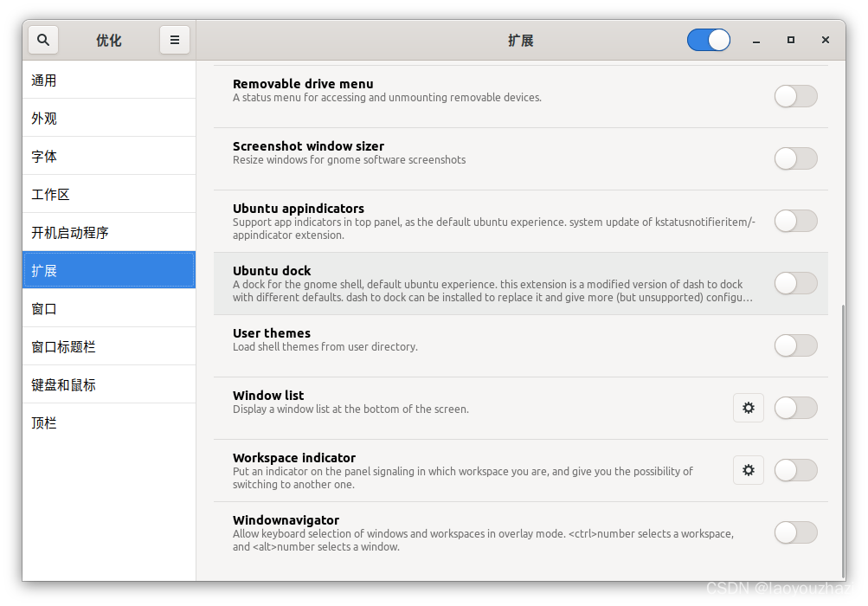Close the Tweaks window

pos(826,40)
